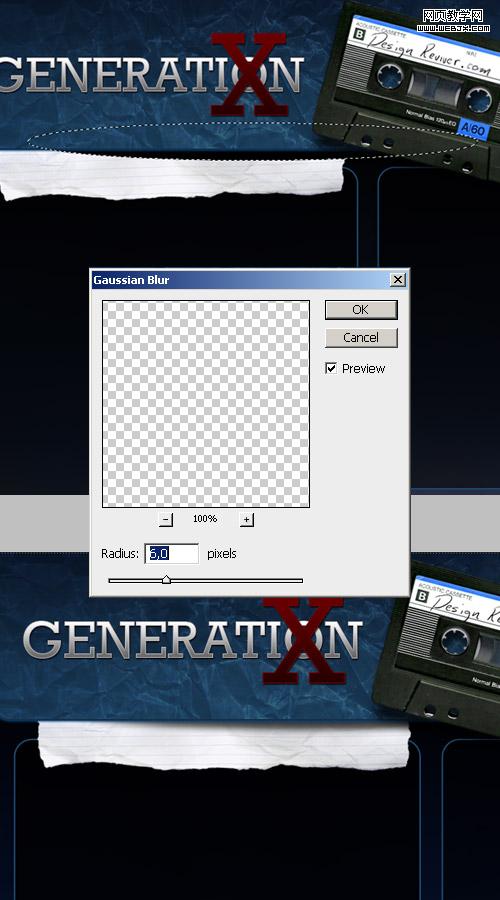Click the Gaussian Blur title bar
The image size is (500, 900).
249,280
